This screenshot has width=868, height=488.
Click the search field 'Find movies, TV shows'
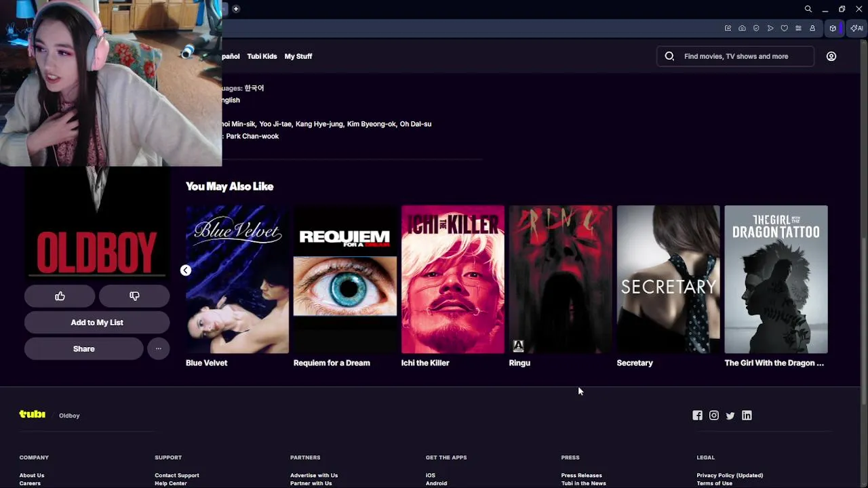[x=736, y=56]
